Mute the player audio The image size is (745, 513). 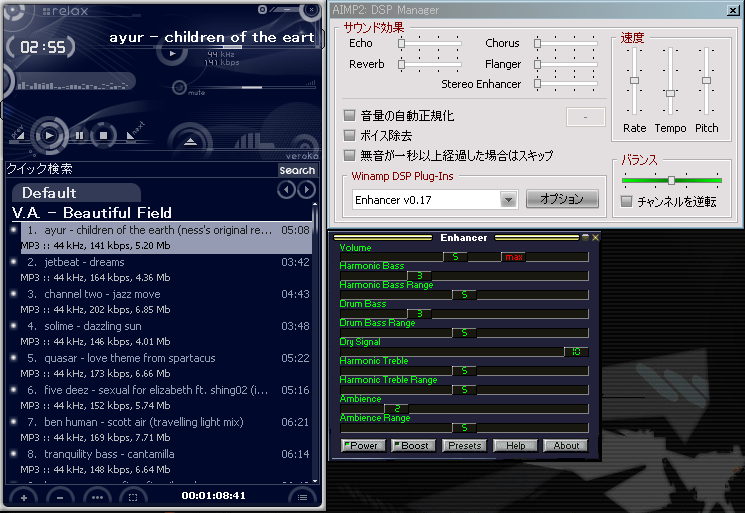[x=179, y=87]
